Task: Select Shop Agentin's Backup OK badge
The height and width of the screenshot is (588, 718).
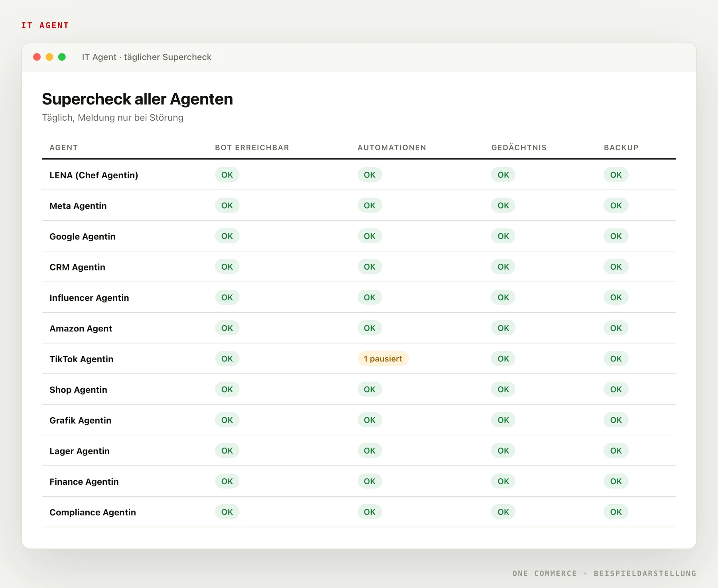Action: (616, 389)
